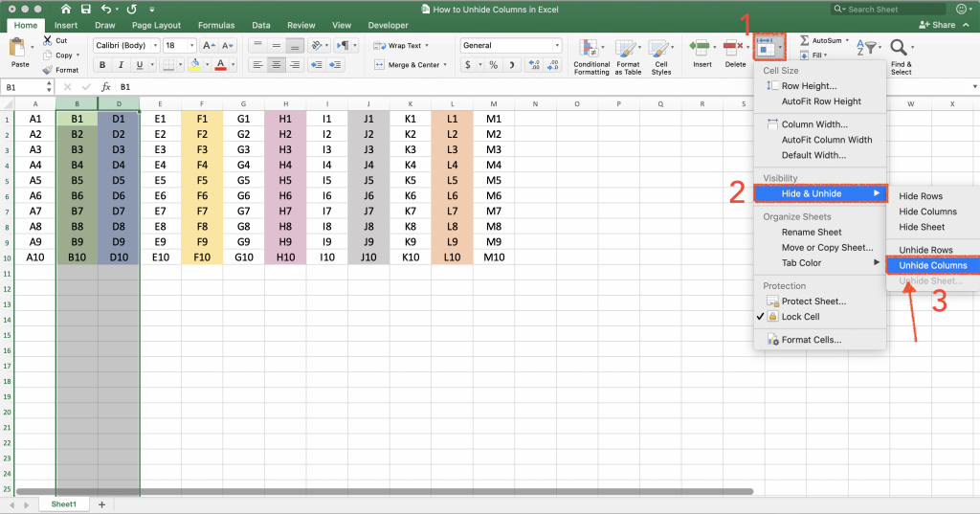Viewport: 980px width, 514px height.
Task: Decrease the cell indent
Action: (x=317, y=64)
